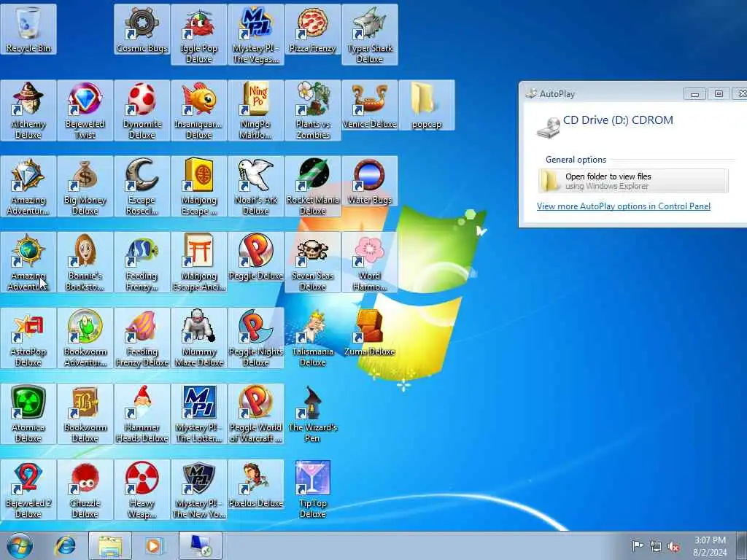
Task: Click the muted volume tray icon
Action: (673, 547)
